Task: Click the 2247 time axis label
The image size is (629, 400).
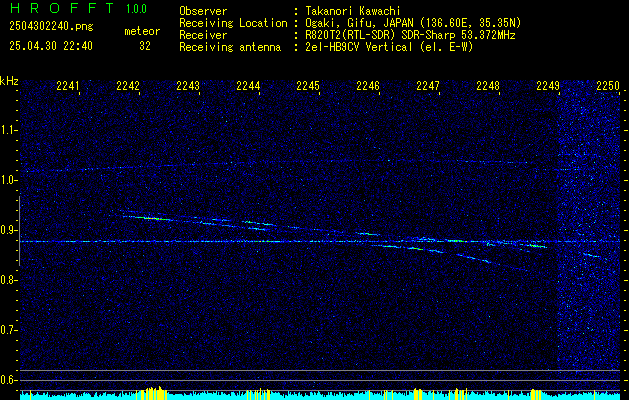Action: 428,86
